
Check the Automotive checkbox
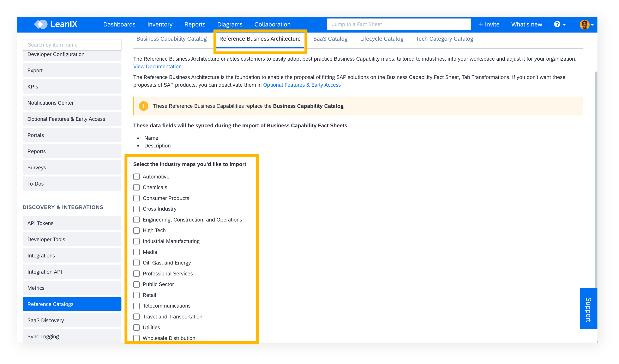pyautogui.click(x=137, y=177)
